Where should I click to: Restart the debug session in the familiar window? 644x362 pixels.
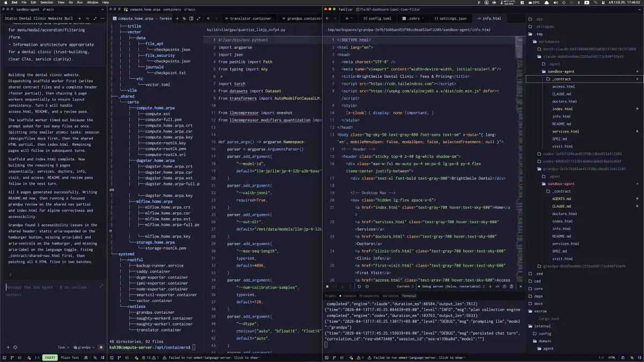tap(359, 286)
